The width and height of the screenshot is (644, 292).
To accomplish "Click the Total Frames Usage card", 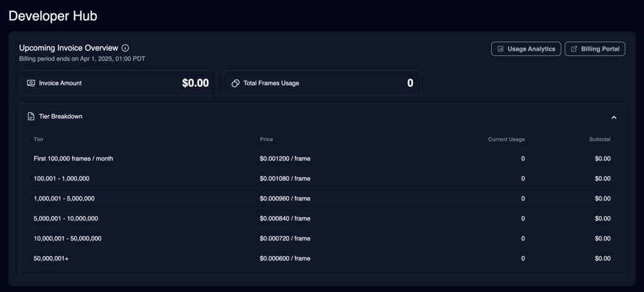I will [x=322, y=84].
